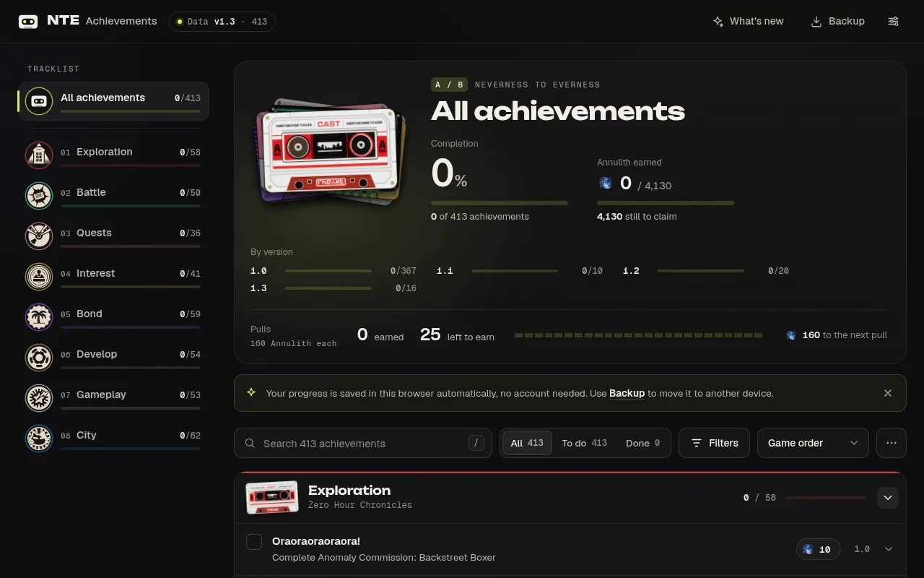
Task: Click the Data v1.3 version badge
Action: coord(222,22)
